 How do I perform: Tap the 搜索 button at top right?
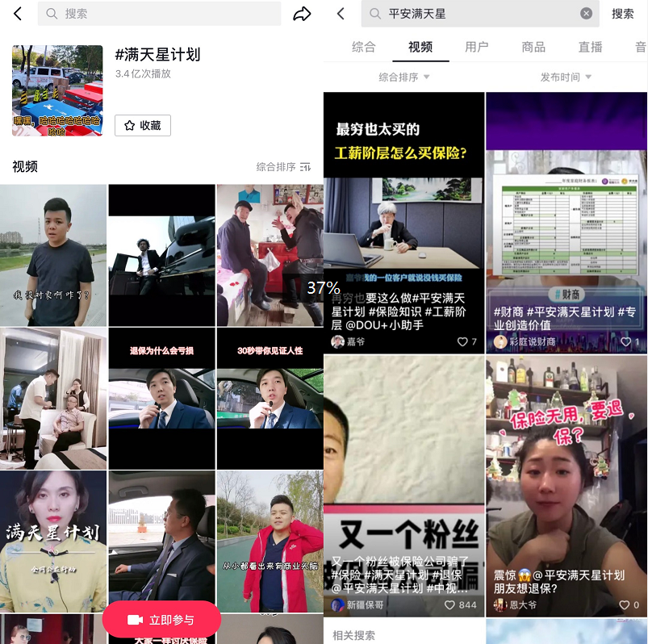[x=622, y=14]
